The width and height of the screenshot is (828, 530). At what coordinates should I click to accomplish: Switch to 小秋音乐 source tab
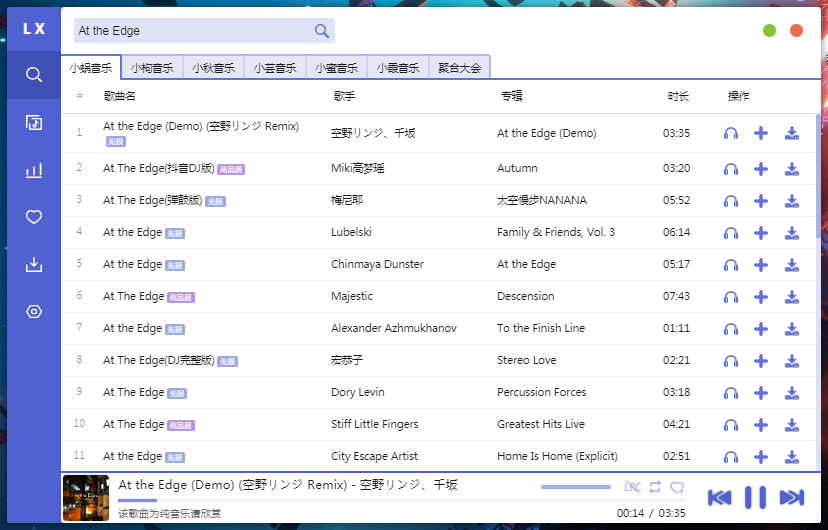(x=213, y=68)
